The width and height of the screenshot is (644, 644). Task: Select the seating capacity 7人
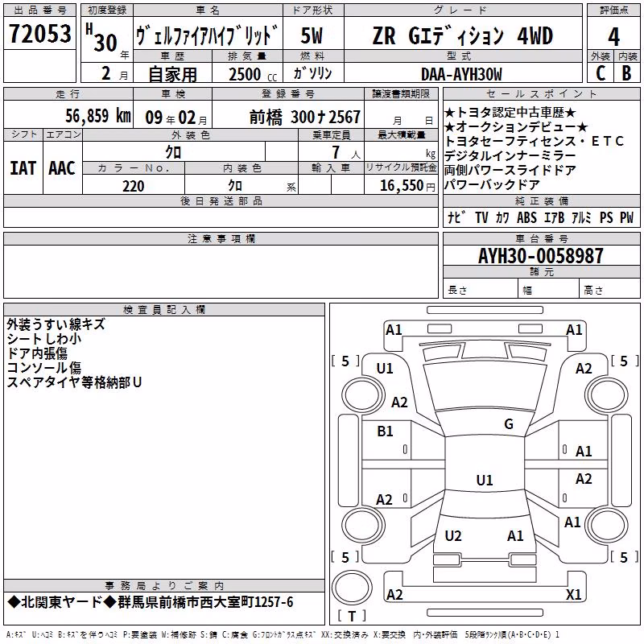(x=346, y=153)
